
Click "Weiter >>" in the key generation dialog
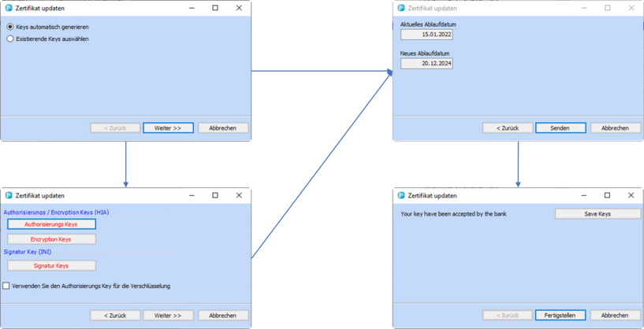[x=168, y=128]
